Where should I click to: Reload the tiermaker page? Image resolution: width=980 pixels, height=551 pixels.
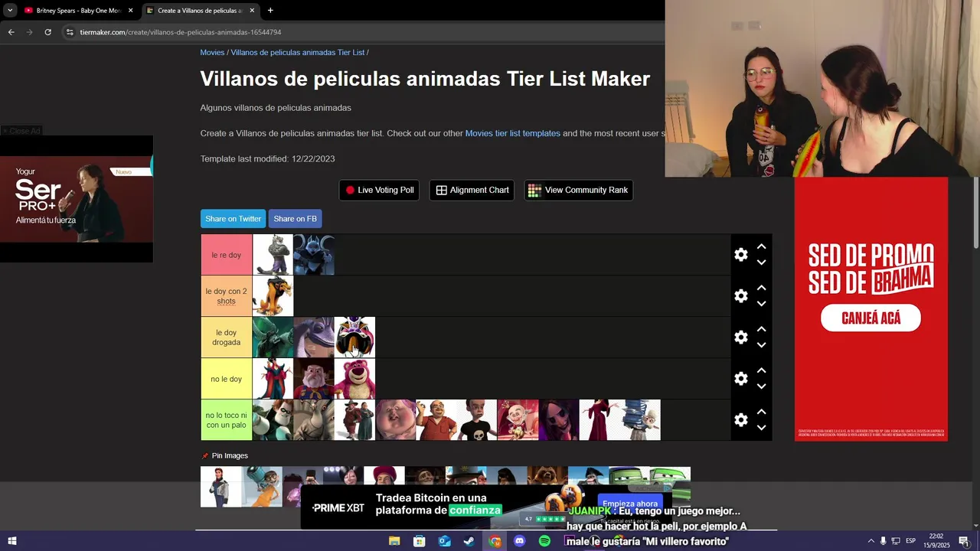click(x=47, y=32)
